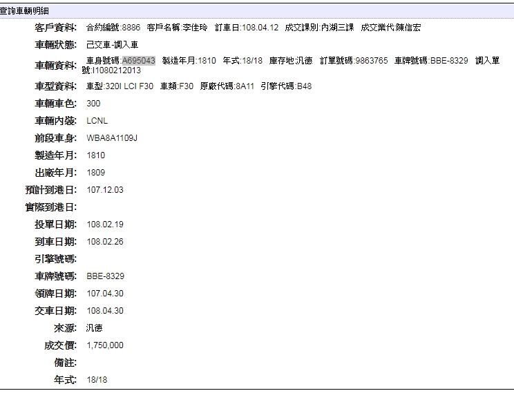This screenshot has width=514, height=420.
Task: Click 年式:18/18 in the vehicle data row
Action: tap(242, 61)
